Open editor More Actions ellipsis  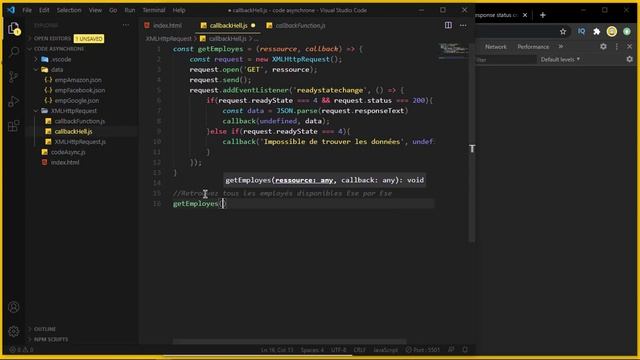(x=463, y=25)
